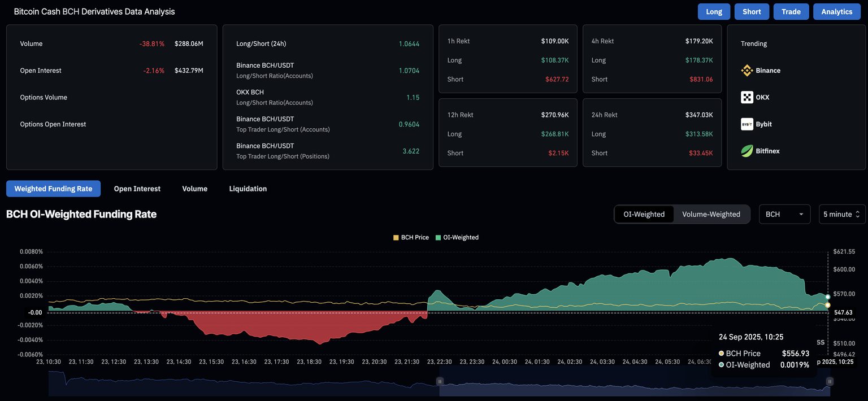Toggle OI-Weighted legend series
Image resolution: width=868 pixels, height=401 pixels.
457,238
